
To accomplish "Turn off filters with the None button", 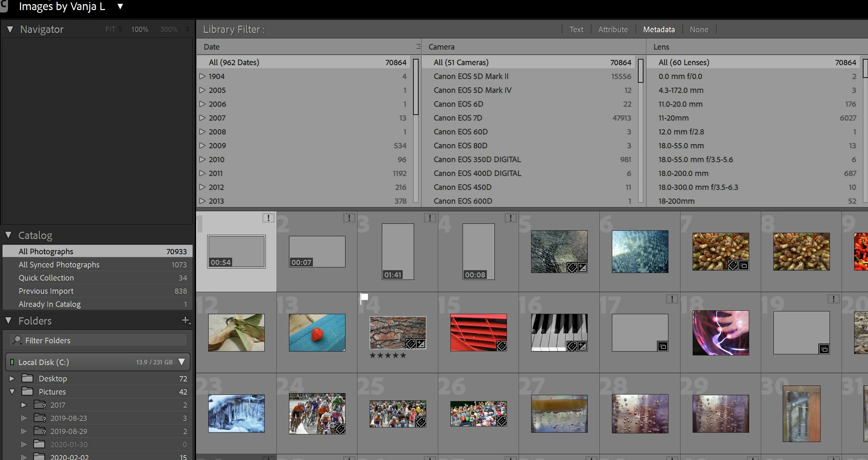I will tap(699, 29).
